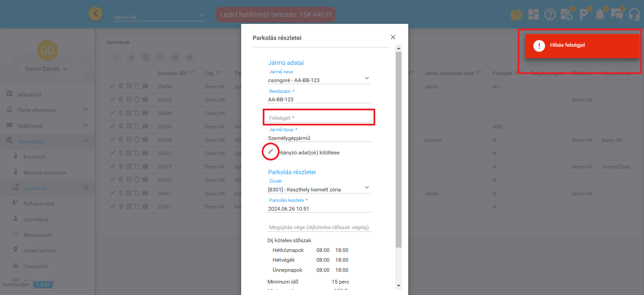Open the piggy bank balance icon

pos(516,15)
